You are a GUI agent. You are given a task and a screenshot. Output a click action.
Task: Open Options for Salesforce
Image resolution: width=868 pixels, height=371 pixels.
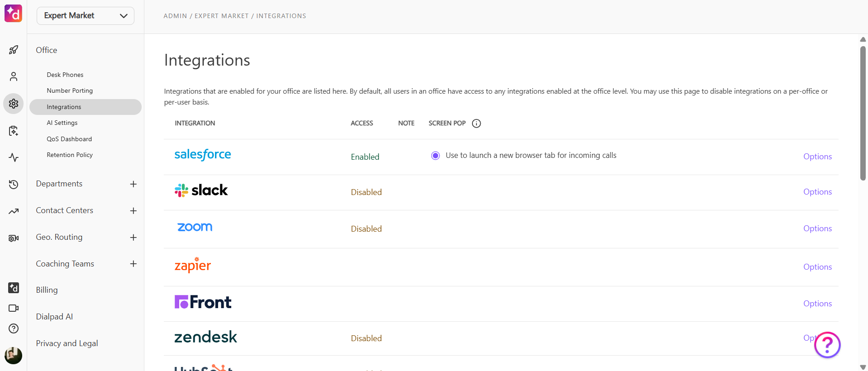pos(817,157)
